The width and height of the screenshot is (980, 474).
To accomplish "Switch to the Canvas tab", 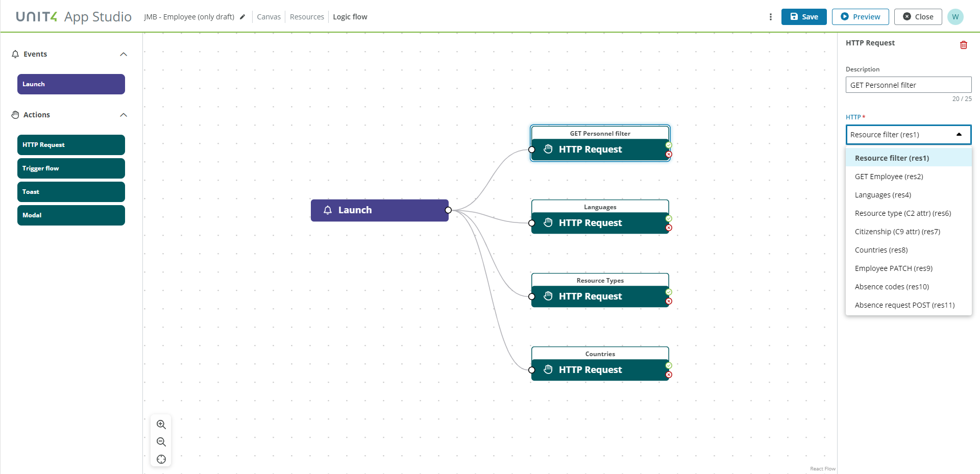I will click(268, 17).
